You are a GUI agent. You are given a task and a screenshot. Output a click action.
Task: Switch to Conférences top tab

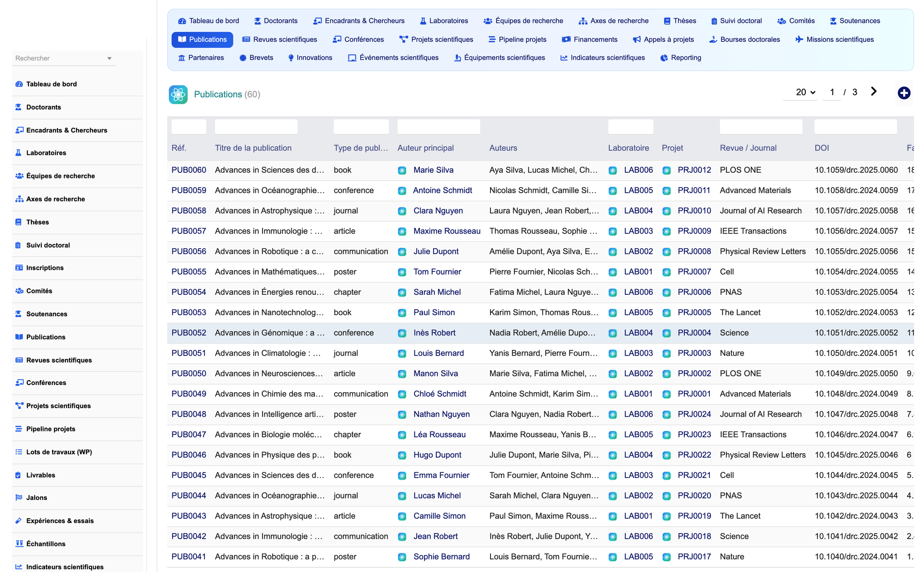(358, 39)
